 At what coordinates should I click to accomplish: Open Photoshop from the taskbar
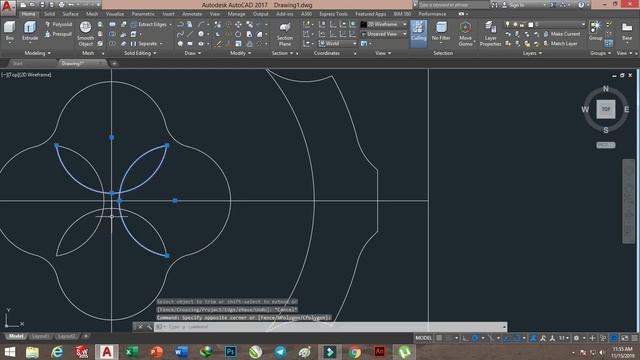click(230, 352)
